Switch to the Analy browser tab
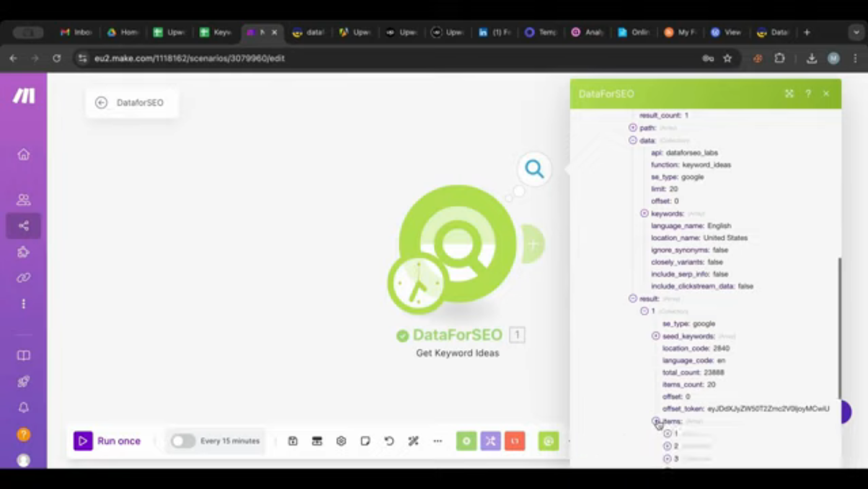 pyautogui.click(x=587, y=32)
